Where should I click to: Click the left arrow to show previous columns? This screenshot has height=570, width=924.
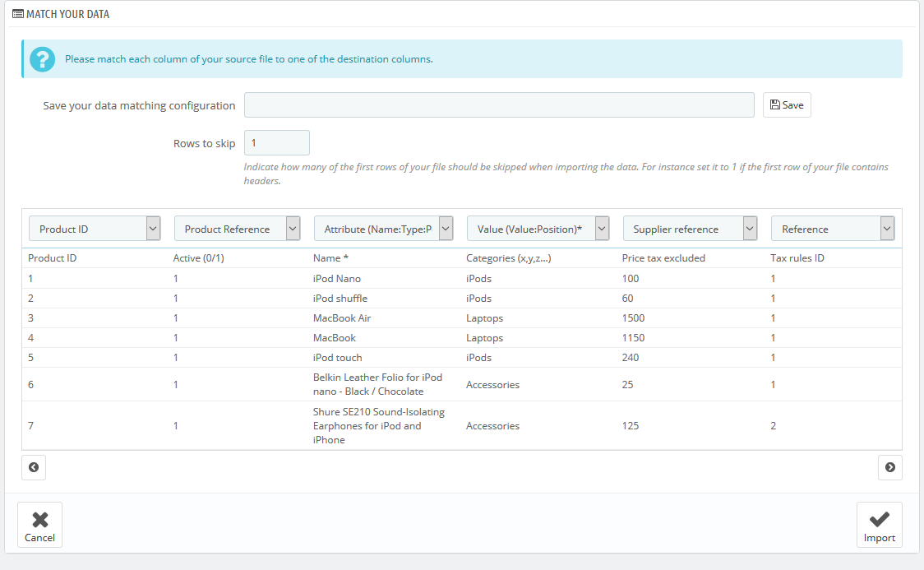click(34, 467)
